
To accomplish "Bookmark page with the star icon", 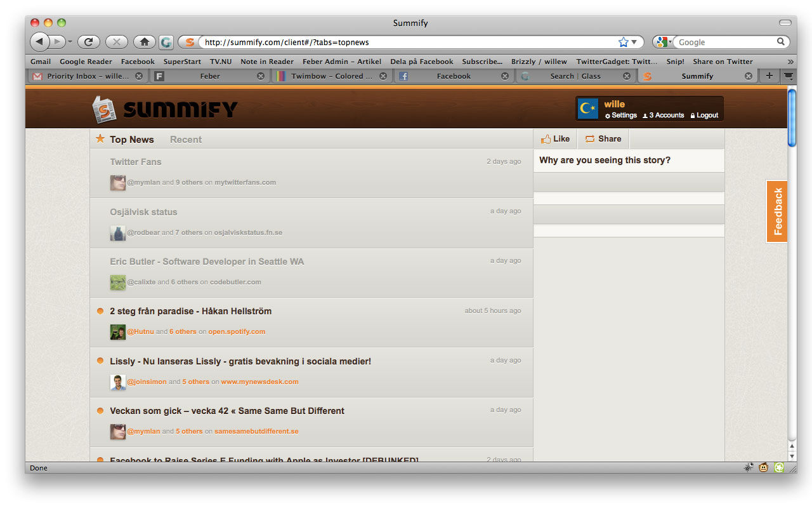I will 623,42.
